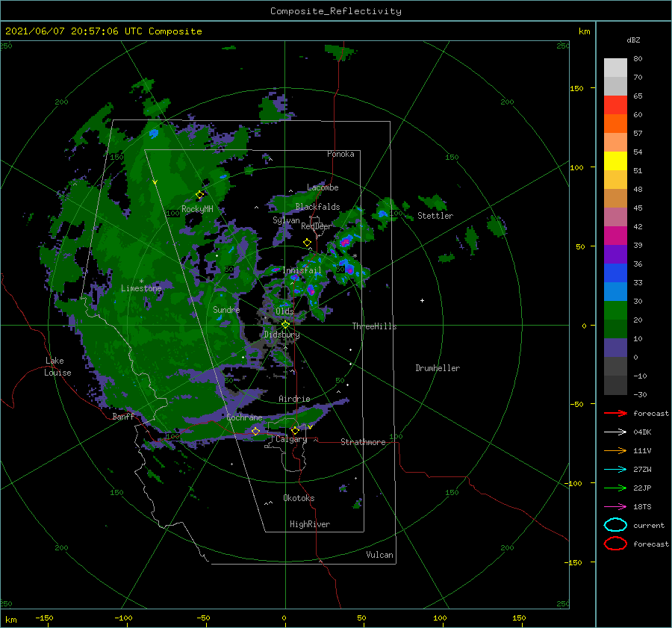Screen dimensions: 672x628
Task: Click the Lake Louise label
Action: [x=57, y=367]
